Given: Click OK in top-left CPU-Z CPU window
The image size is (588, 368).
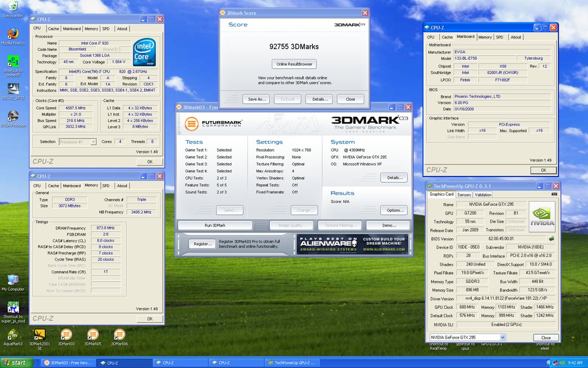Looking at the screenshot, I should 150,162.
